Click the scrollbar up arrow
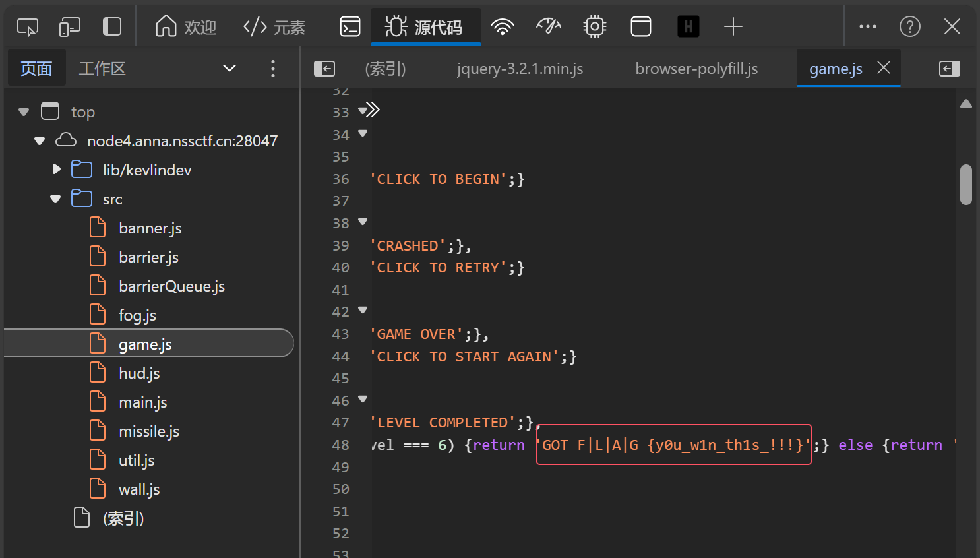The image size is (980, 558). pos(966,104)
